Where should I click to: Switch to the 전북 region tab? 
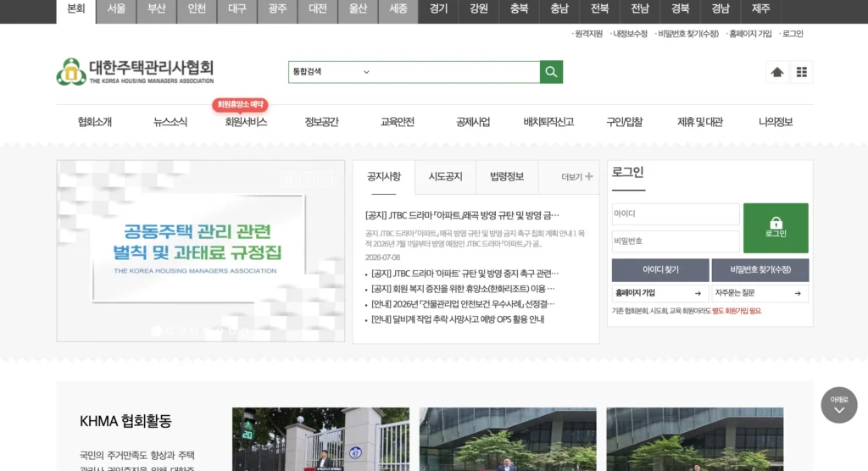click(599, 10)
